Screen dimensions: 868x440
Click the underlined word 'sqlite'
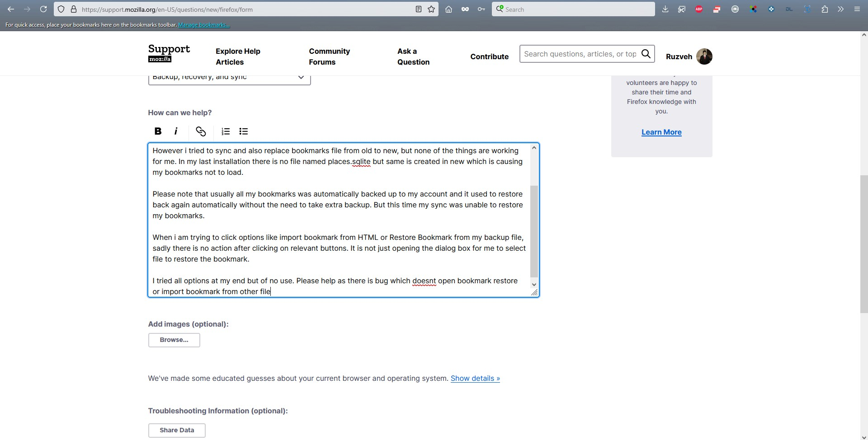(x=361, y=161)
